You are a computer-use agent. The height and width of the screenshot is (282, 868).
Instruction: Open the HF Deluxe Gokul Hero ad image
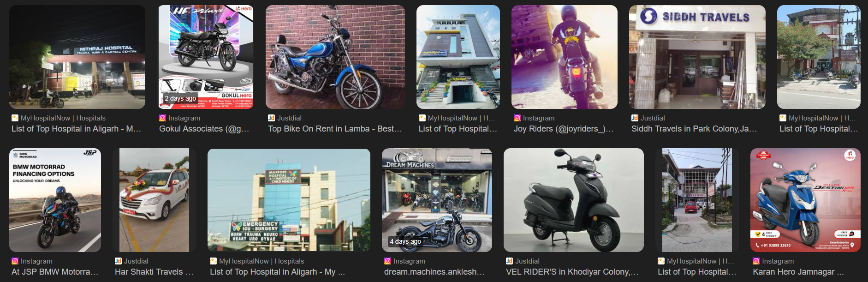206,57
